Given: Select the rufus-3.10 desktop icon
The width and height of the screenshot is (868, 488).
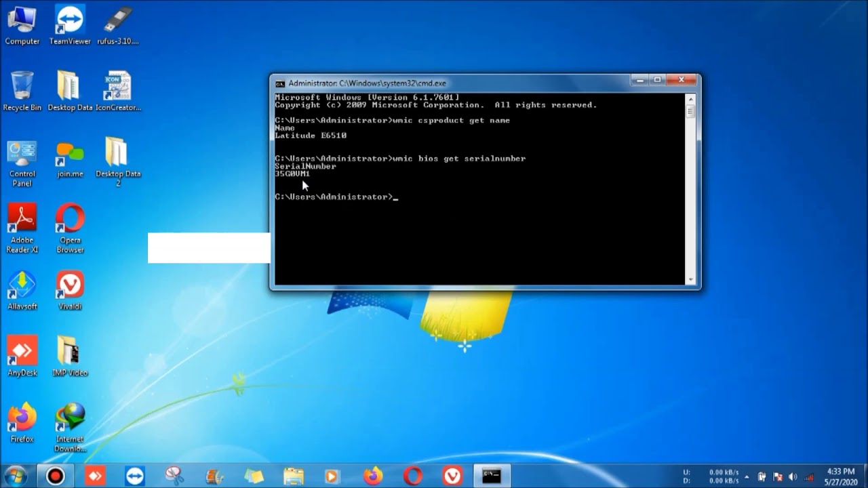Looking at the screenshot, I should [x=118, y=26].
